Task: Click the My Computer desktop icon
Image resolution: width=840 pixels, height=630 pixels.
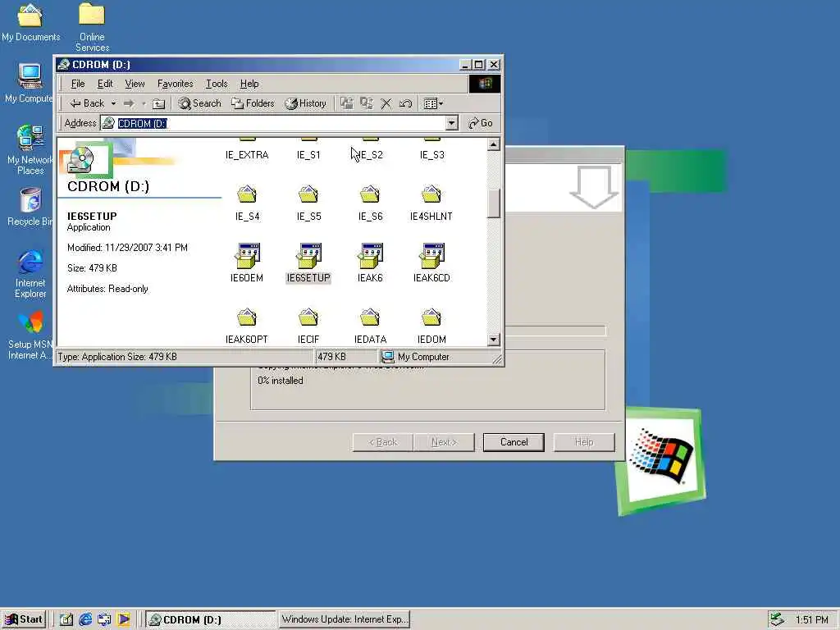Action: pos(30,83)
